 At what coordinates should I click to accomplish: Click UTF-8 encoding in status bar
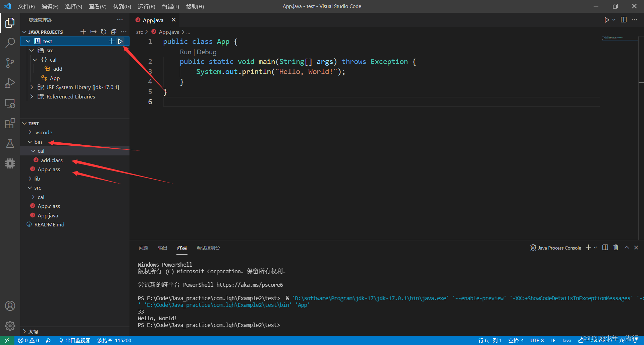537,340
